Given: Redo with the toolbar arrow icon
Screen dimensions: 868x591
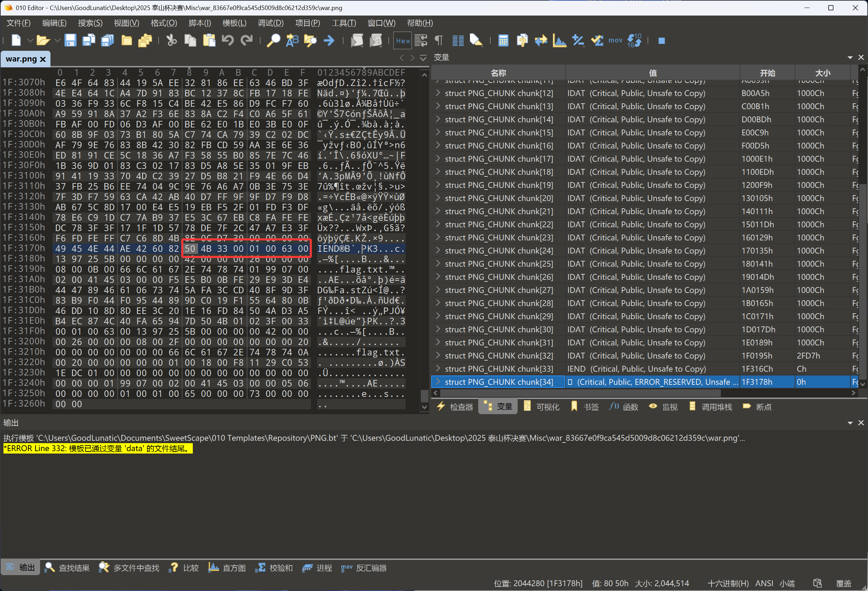Looking at the screenshot, I should click(246, 40).
